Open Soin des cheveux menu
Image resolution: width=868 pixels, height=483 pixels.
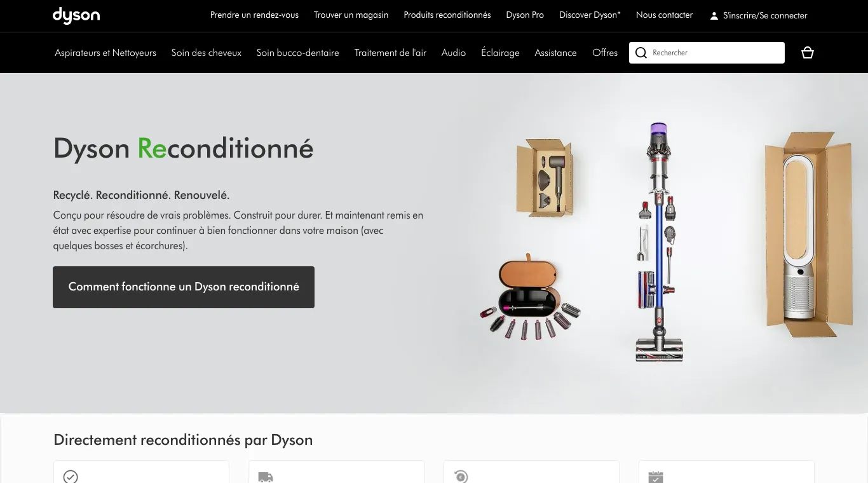click(207, 53)
